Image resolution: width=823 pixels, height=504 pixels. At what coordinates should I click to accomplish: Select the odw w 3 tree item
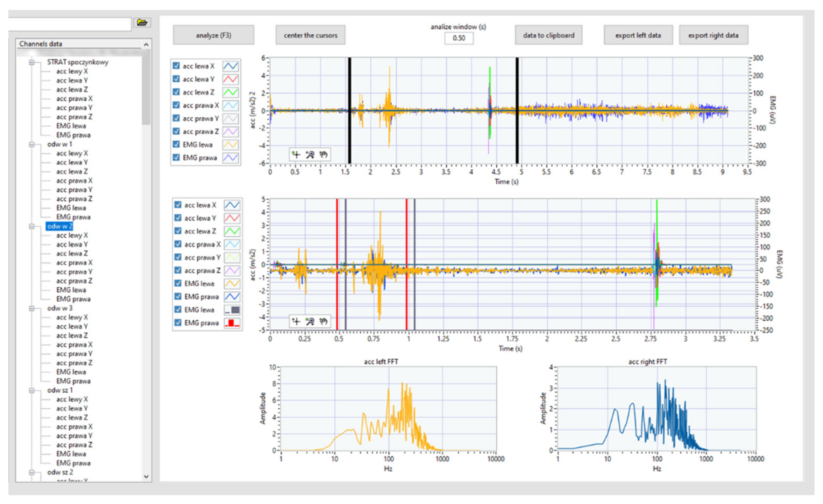pyautogui.click(x=59, y=308)
